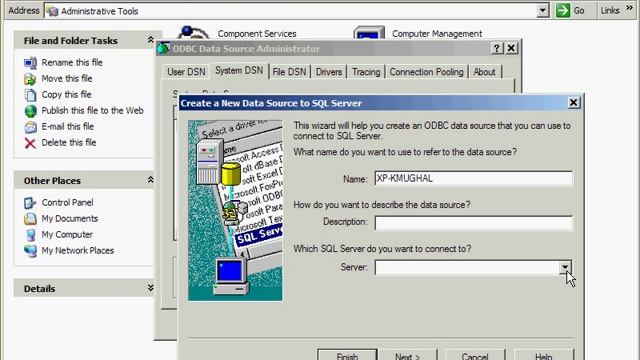640x360 pixels.
Task: Click the Rename this file link
Action: point(72,62)
